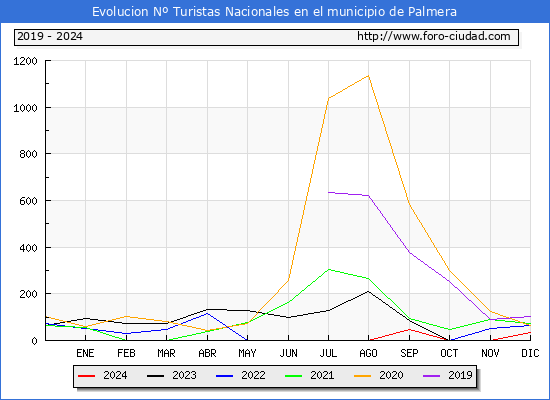This screenshot has width=550, height=400.
Task: Click the http://www.foro-ciudad.com URL text
Action: (x=434, y=36)
